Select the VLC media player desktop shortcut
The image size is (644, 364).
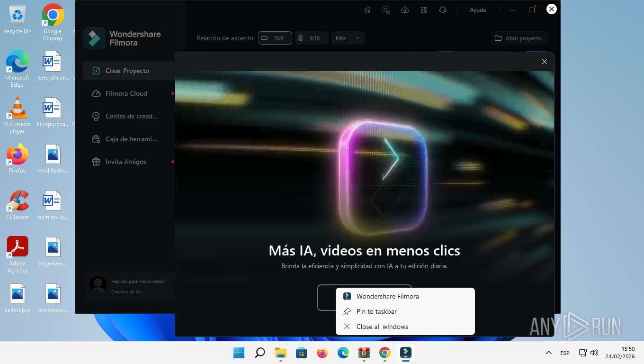(x=18, y=116)
